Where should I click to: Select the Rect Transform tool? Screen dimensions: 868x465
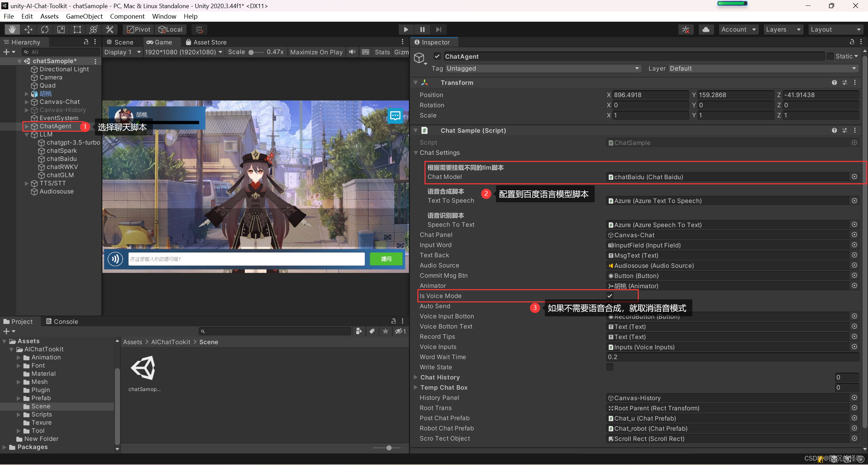point(77,29)
